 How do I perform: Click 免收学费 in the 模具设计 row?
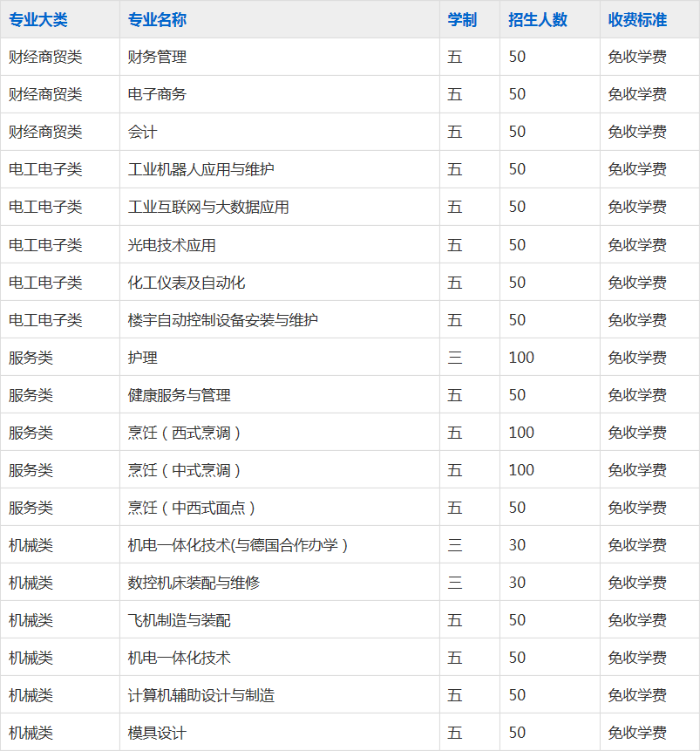click(x=637, y=733)
